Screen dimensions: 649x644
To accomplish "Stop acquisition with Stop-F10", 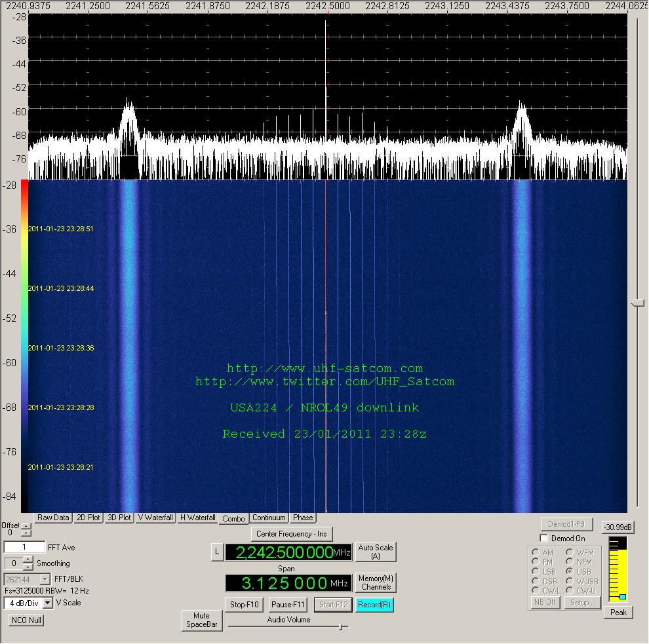I will coord(245,605).
